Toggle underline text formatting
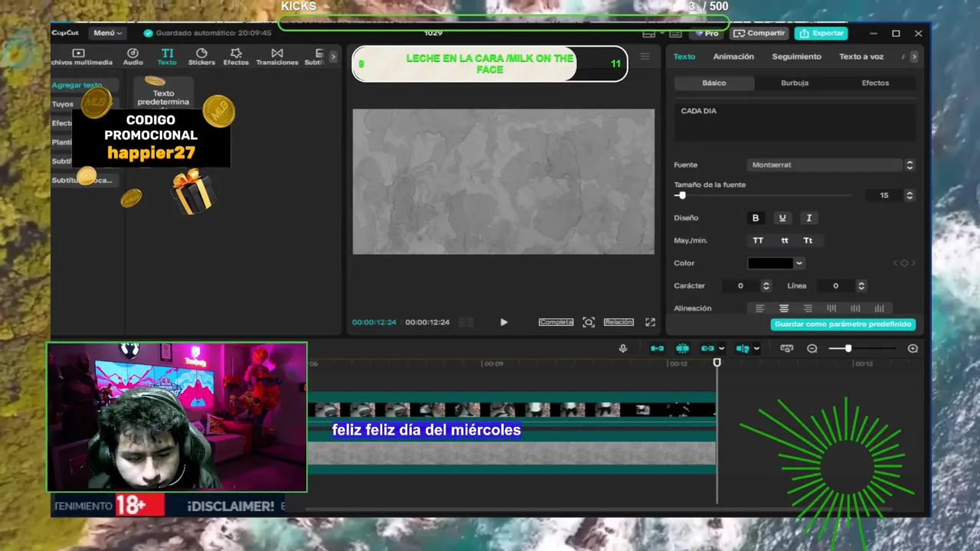 782,218
